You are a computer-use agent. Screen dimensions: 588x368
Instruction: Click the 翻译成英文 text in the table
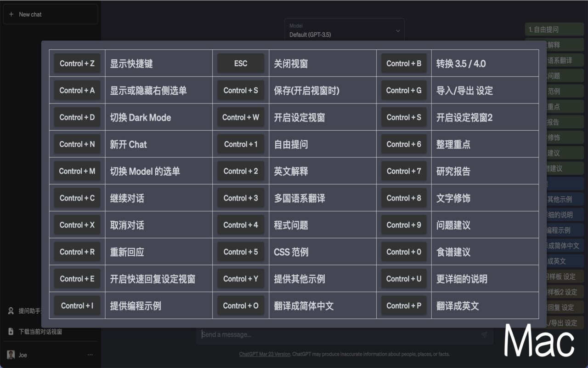(x=458, y=306)
